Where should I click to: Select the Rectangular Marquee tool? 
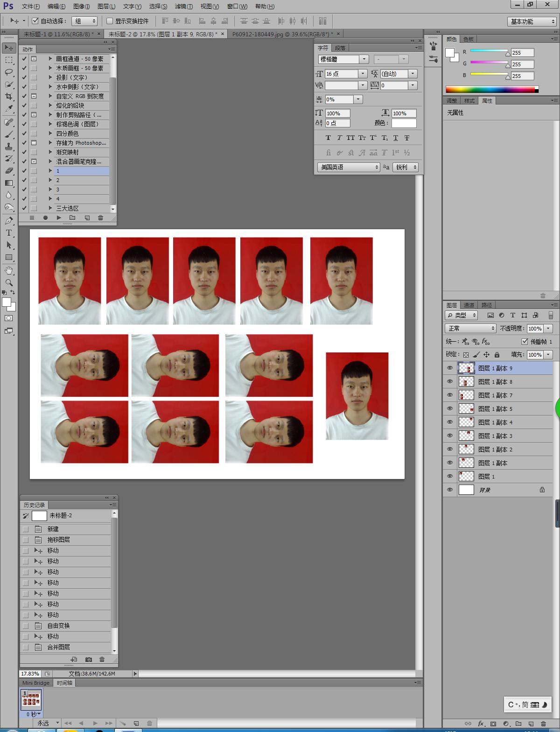pyautogui.click(x=9, y=60)
